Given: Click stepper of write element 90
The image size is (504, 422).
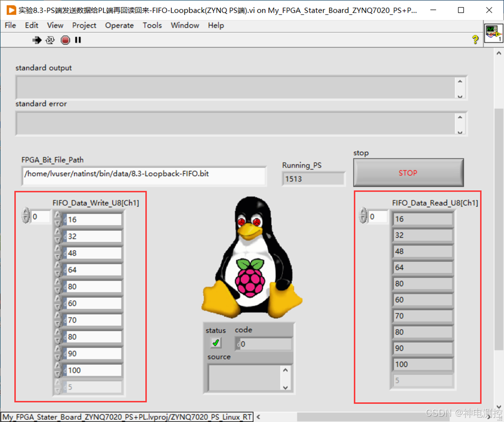Looking at the screenshot, I should (57, 353).
